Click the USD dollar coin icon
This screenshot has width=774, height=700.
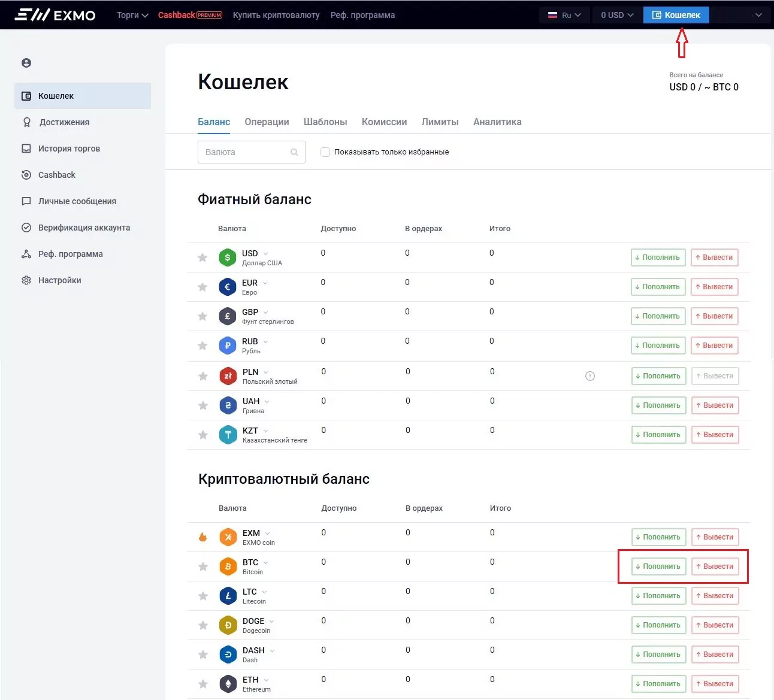pos(227,257)
